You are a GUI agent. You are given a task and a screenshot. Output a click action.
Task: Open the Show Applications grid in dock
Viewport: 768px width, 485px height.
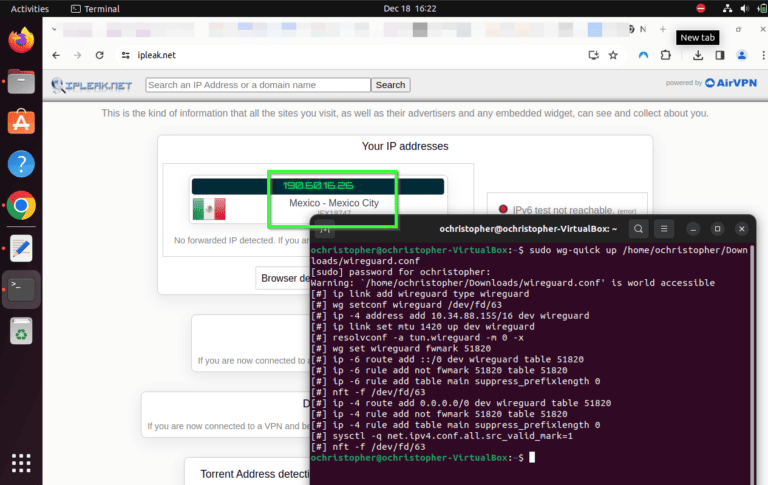coord(21,462)
